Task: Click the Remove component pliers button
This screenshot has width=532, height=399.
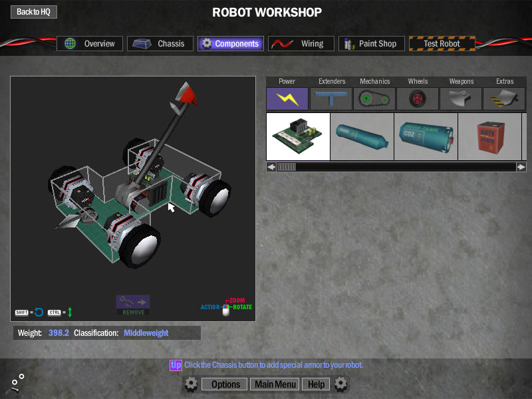Action: coord(133,305)
